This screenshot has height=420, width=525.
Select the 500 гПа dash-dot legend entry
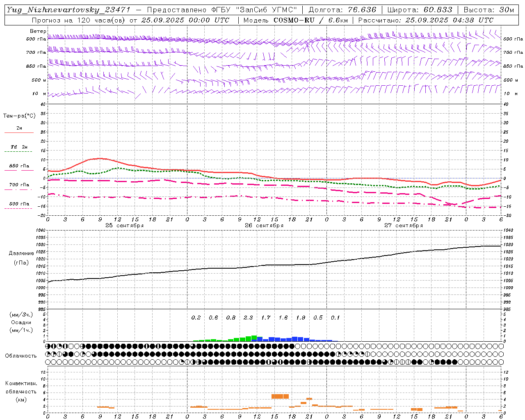(x=19, y=204)
